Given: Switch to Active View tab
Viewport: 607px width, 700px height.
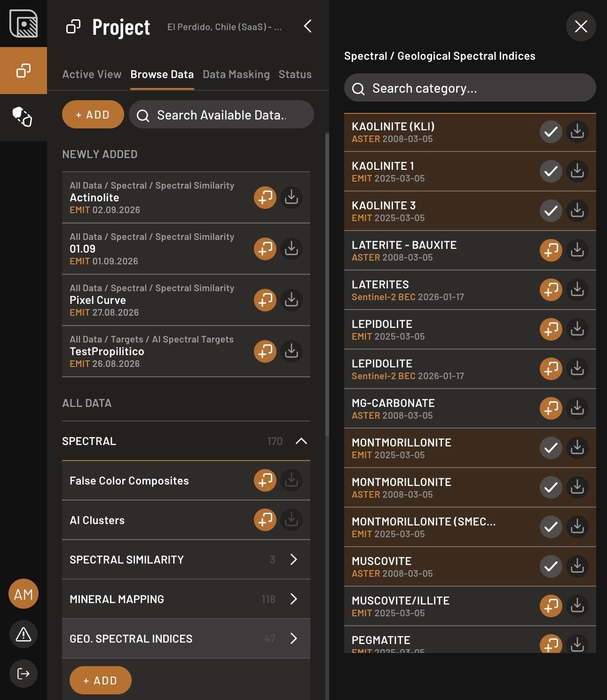Looking at the screenshot, I should [92, 74].
